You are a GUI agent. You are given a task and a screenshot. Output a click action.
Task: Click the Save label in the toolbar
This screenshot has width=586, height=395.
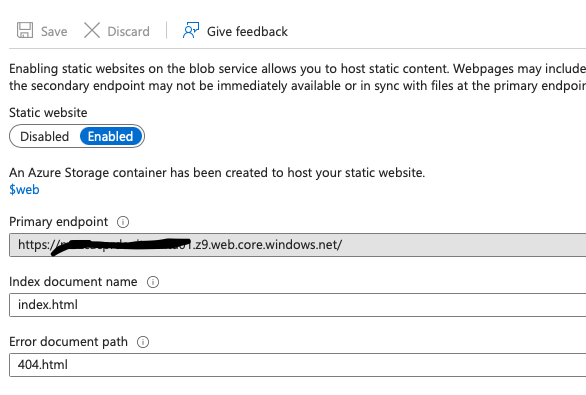pyautogui.click(x=54, y=31)
